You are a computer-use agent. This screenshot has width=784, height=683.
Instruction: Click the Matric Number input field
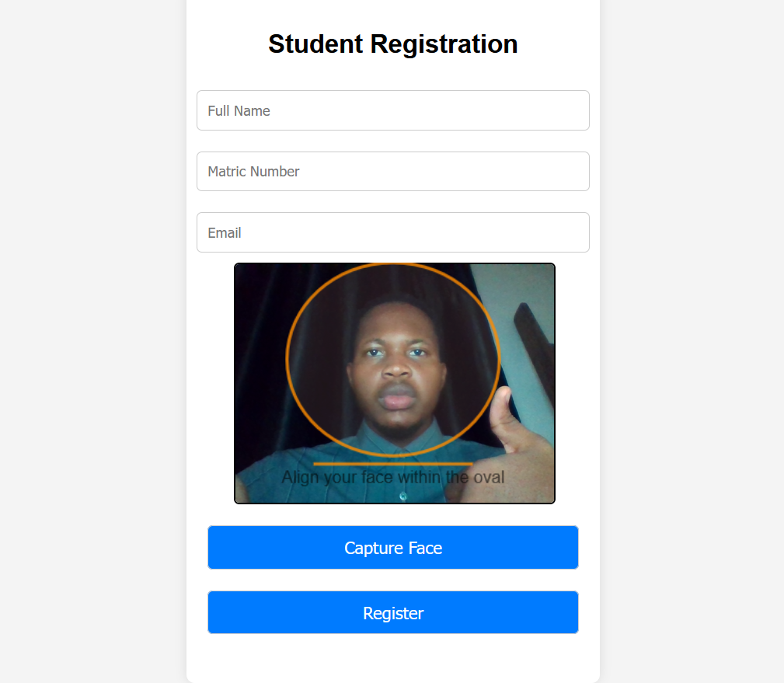(x=392, y=171)
